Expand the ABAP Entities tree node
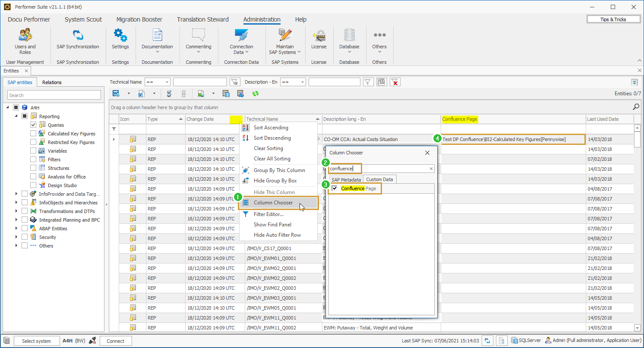 [x=16, y=229]
